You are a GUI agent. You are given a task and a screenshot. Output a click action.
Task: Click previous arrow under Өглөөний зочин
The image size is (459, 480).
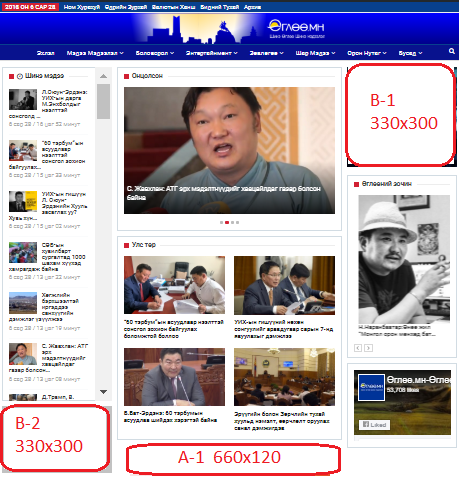pos(358,348)
